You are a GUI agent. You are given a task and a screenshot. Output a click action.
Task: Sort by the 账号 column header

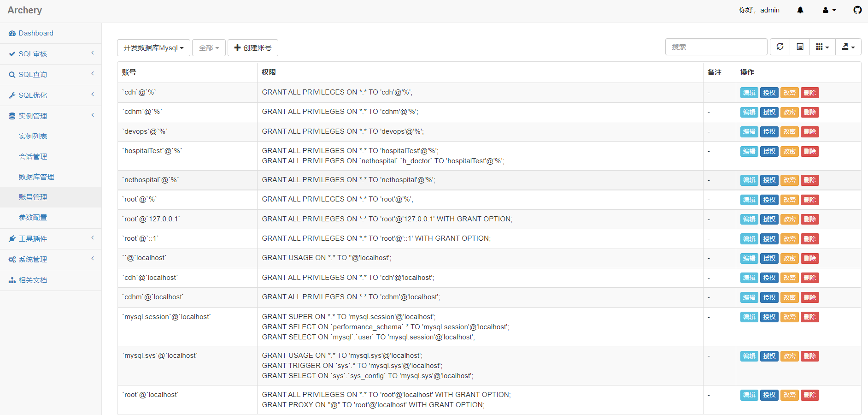[129, 72]
